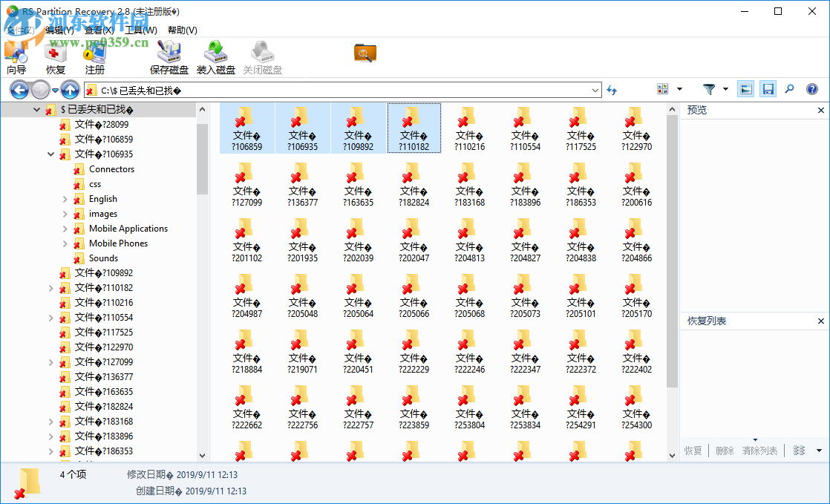Click the 清除列表 (Clear List) button
830x504 pixels.
click(x=759, y=450)
